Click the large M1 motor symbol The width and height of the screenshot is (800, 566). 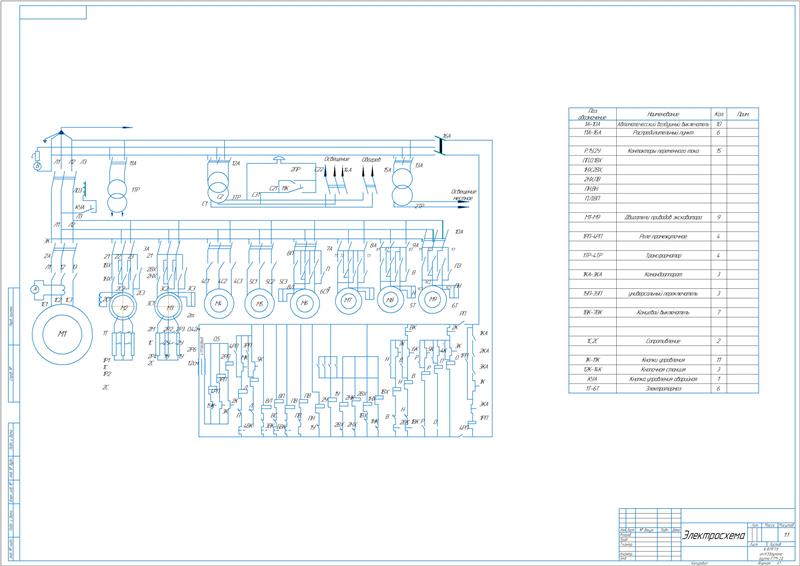pos(62,334)
